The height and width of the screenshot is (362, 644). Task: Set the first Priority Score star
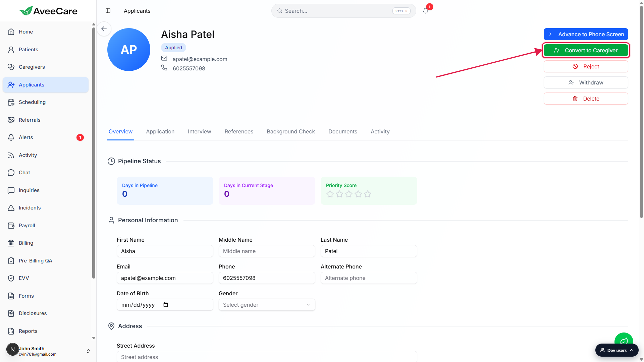pos(330,194)
